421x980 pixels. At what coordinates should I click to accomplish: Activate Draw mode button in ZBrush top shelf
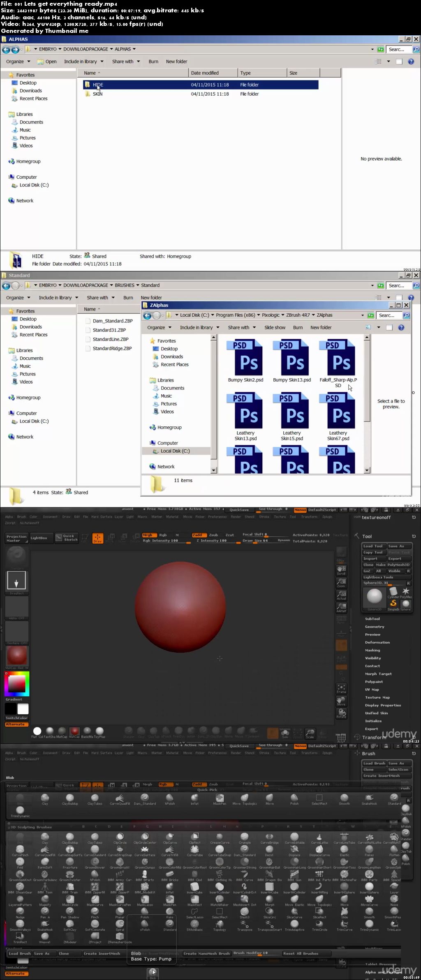[97, 538]
